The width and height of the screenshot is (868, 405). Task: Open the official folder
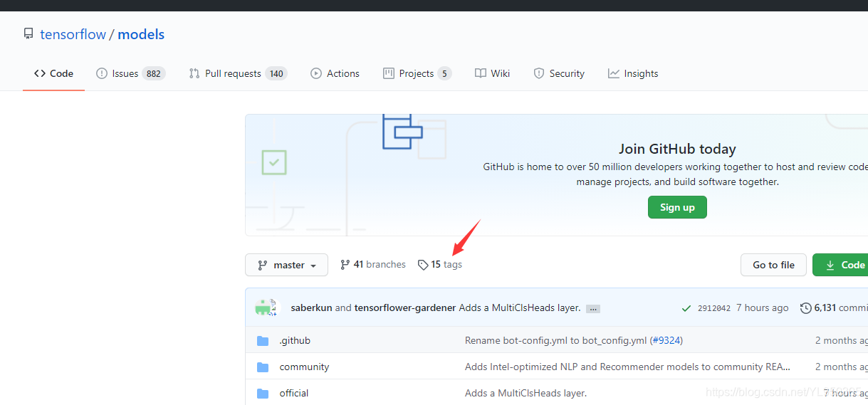coord(294,393)
